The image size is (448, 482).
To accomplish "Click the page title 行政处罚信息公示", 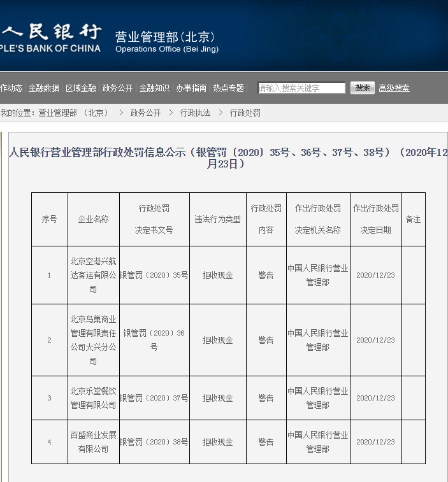I will [x=228, y=158].
